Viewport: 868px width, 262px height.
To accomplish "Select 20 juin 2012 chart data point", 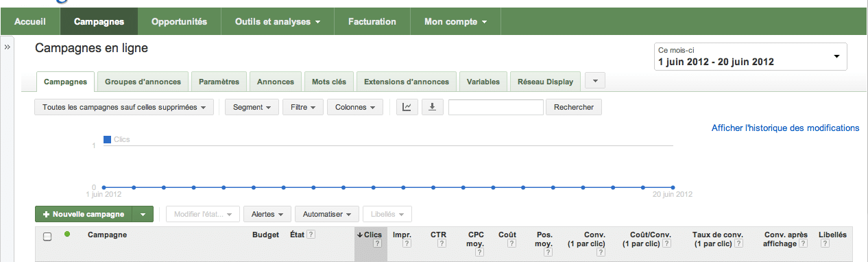I will 673,187.
